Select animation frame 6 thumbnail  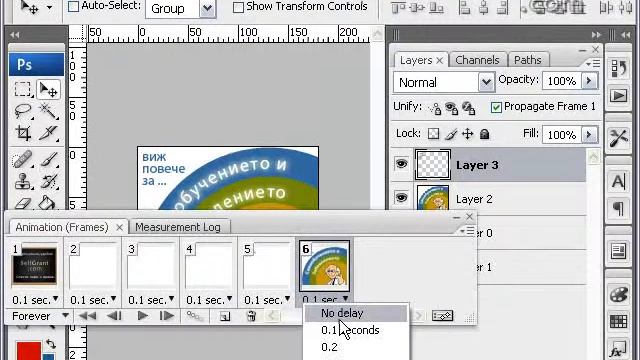[x=324, y=266]
